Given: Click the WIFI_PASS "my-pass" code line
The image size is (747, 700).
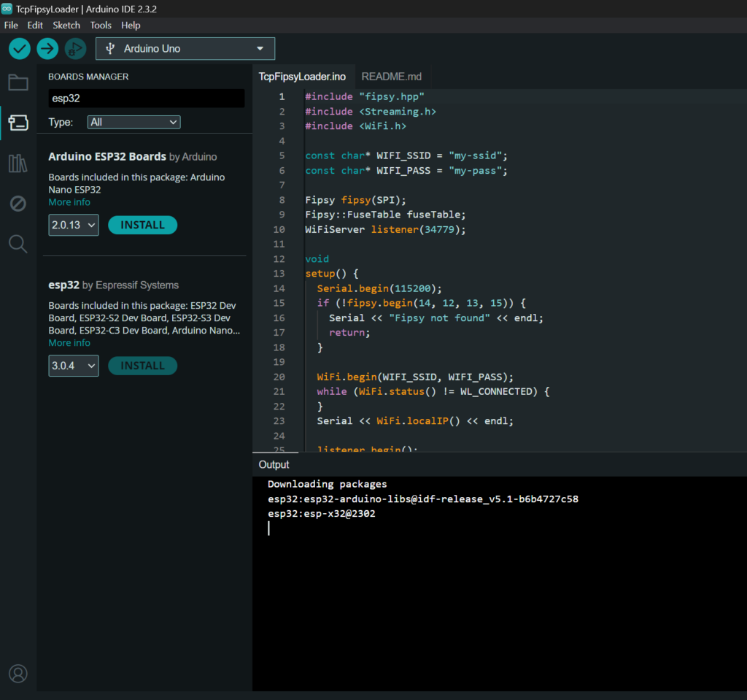Looking at the screenshot, I should click(406, 171).
